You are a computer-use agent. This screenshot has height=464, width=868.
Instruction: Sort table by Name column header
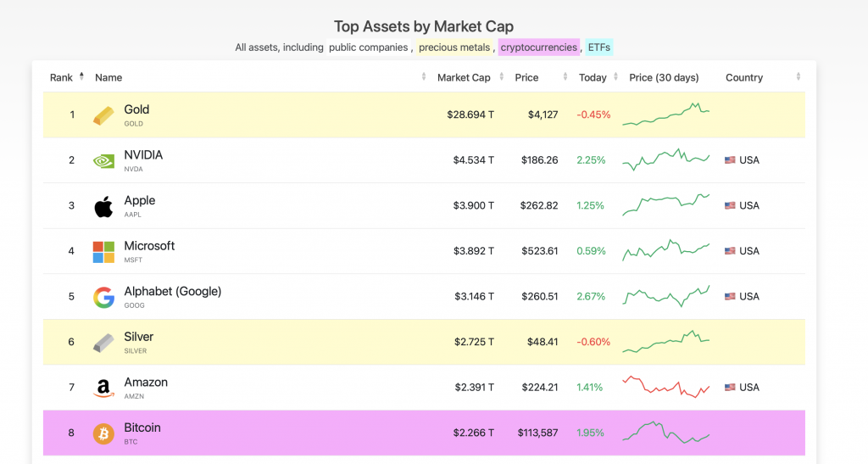pos(108,77)
